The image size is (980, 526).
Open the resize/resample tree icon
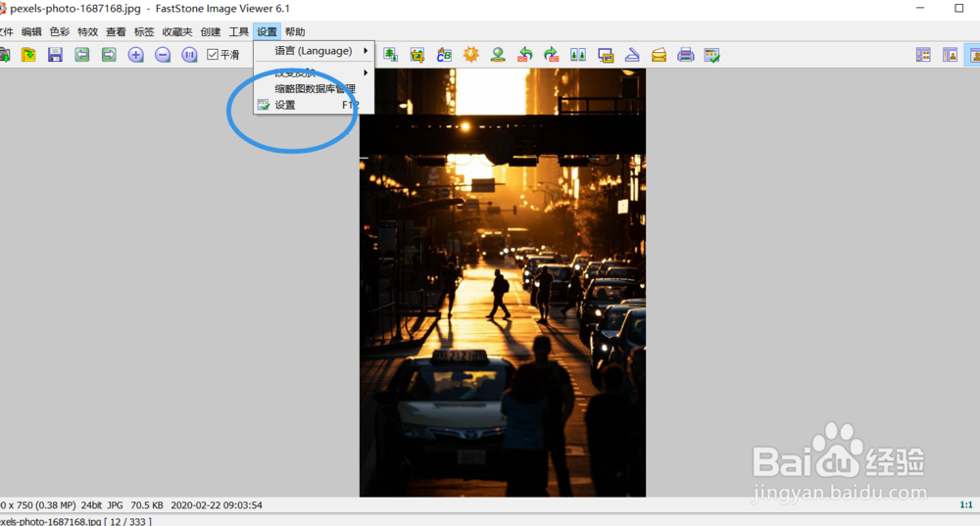(391, 55)
